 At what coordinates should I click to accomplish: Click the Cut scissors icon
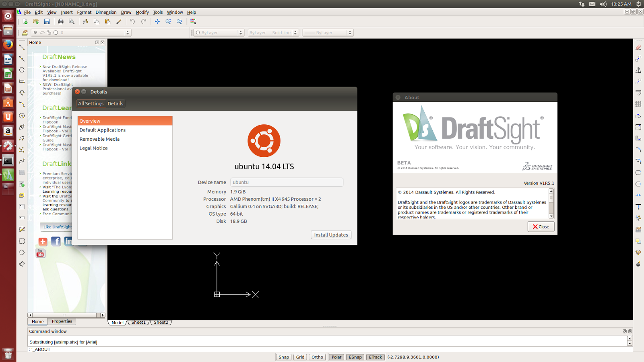(x=85, y=22)
